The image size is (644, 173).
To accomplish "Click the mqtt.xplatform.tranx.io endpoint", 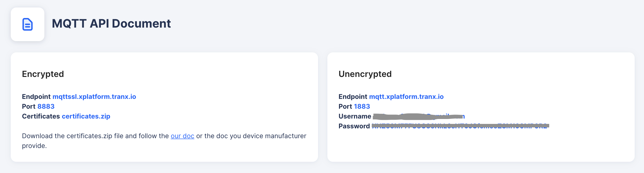I will pyautogui.click(x=406, y=97).
